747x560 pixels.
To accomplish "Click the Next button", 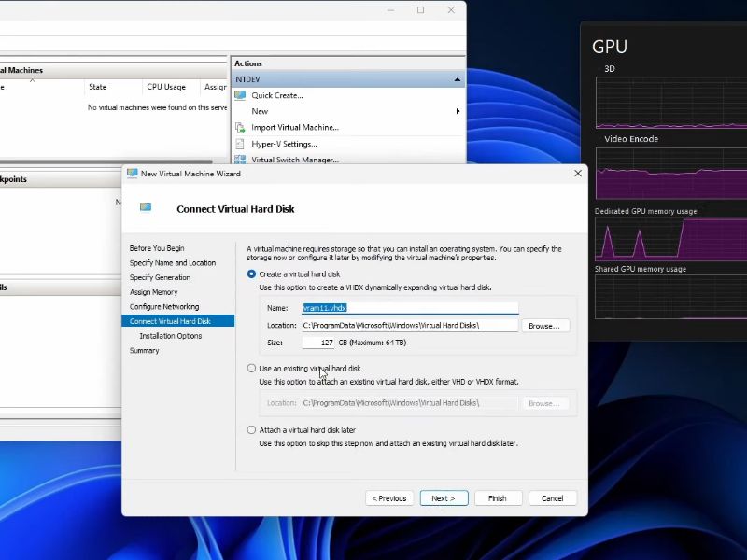I will (x=444, y=498).
